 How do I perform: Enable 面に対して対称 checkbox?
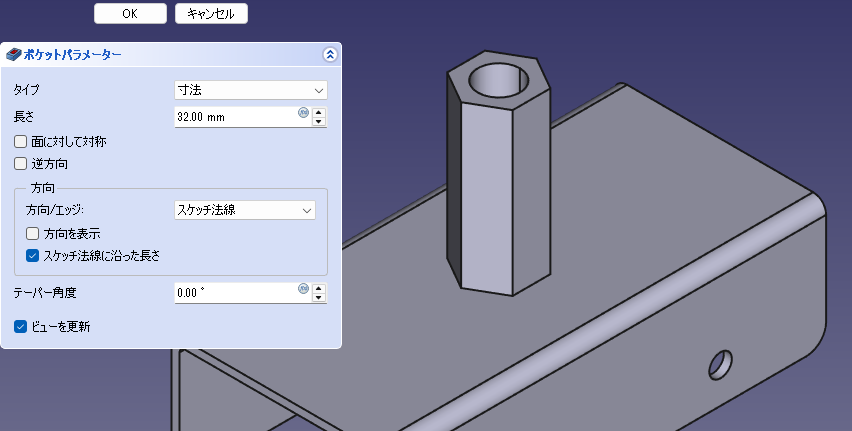[x=21, y=142]
